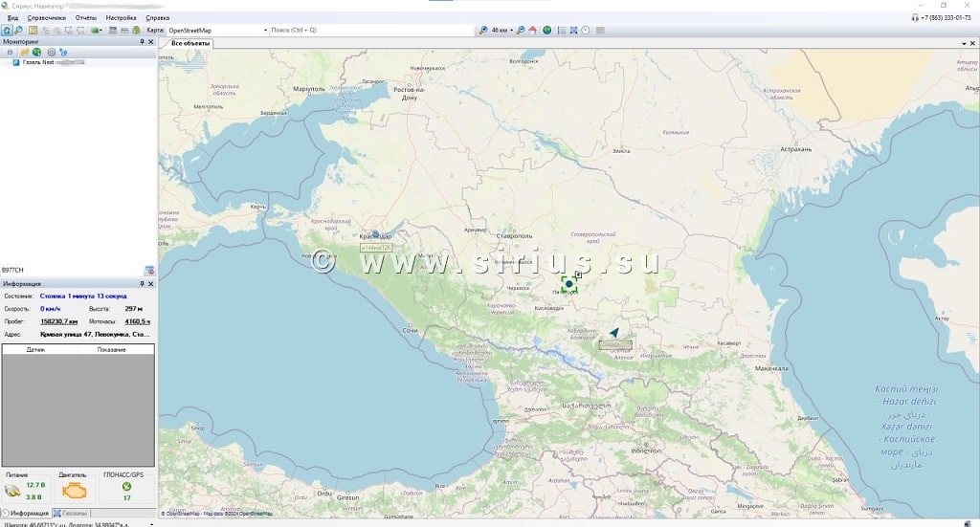This screenshot has height=527, width=980.
Task: Click the filter clear icon beside B977CH
Action: 149,271
